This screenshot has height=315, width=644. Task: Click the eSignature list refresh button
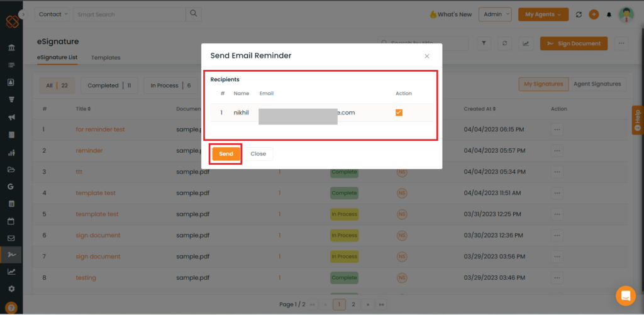pyautogui.click(x=505, y=43)
